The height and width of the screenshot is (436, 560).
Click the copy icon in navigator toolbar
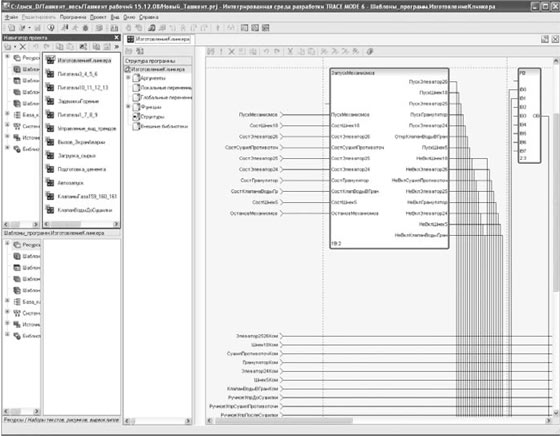click(x=60, y=46)
